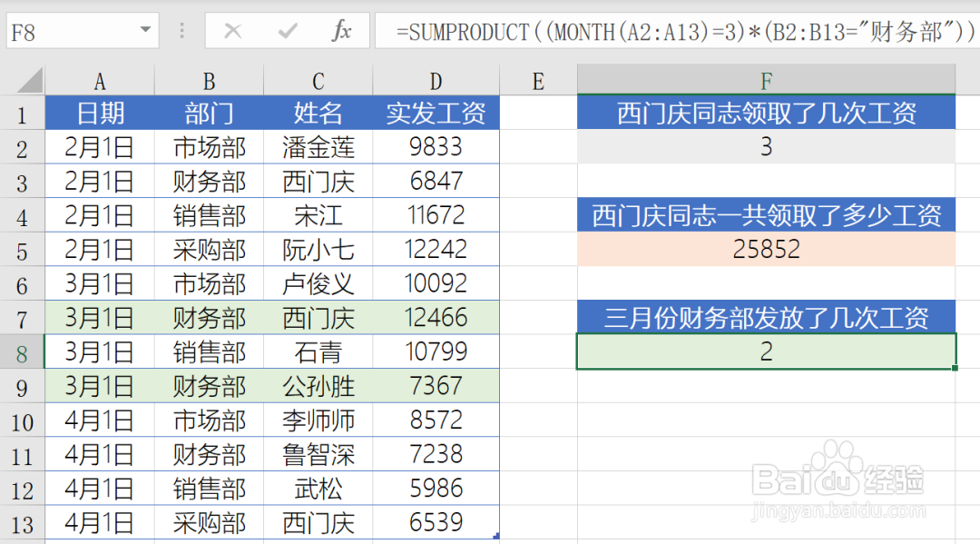The image size is (980, 544).
Task: Select salary cell 7367
Action: (436, 386)
